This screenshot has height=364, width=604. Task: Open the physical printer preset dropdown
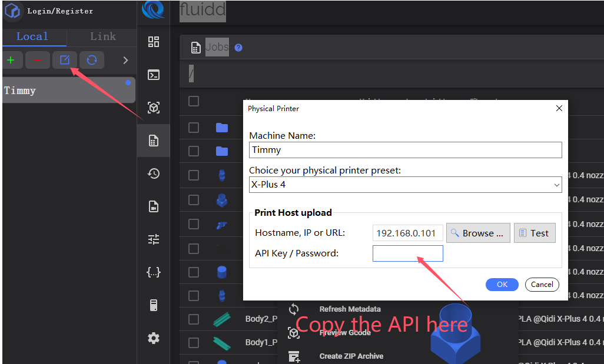(x=405, y=185)
